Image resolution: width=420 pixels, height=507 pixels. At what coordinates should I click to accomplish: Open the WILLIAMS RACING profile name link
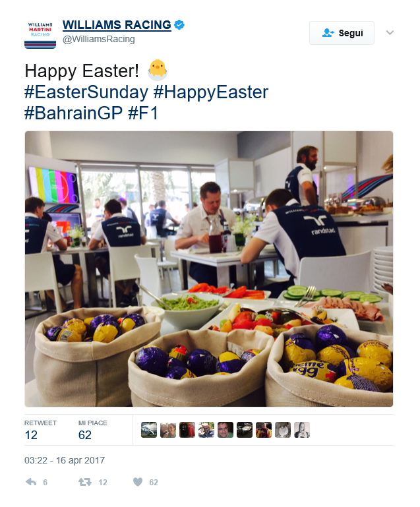[117, 25]
